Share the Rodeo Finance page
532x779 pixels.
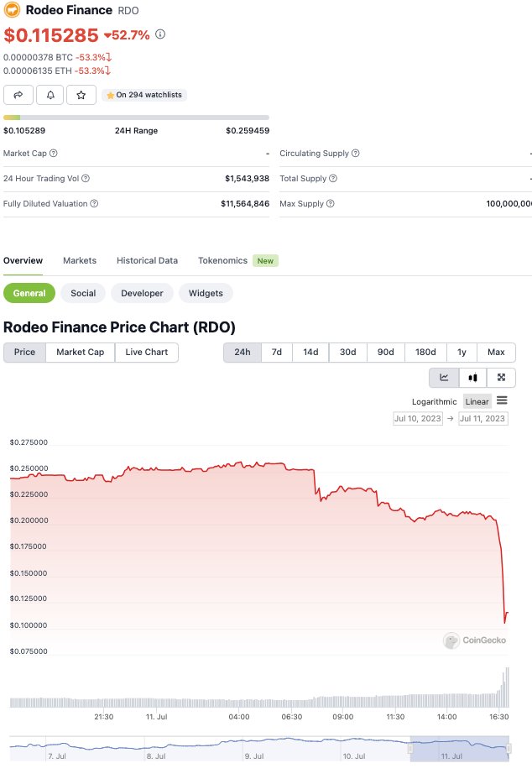coord(18,95)
